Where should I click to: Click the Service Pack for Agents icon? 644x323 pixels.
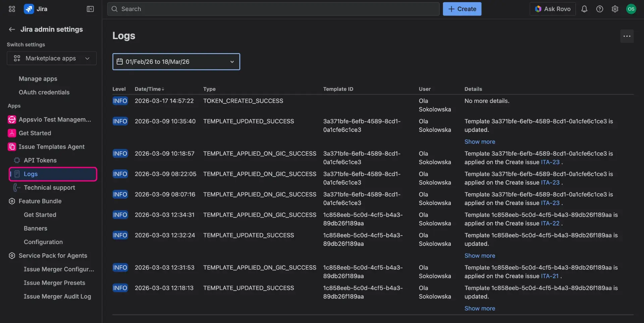pos(11,255)
